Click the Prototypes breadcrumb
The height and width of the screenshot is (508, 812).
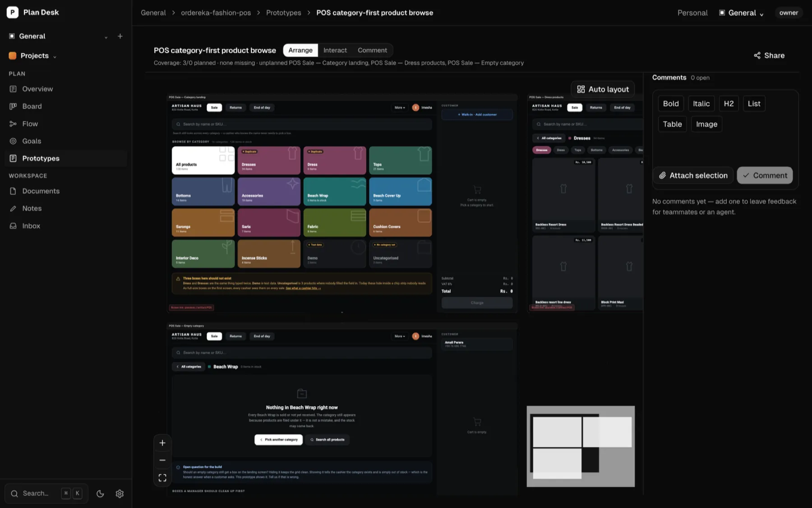point(283,13)
